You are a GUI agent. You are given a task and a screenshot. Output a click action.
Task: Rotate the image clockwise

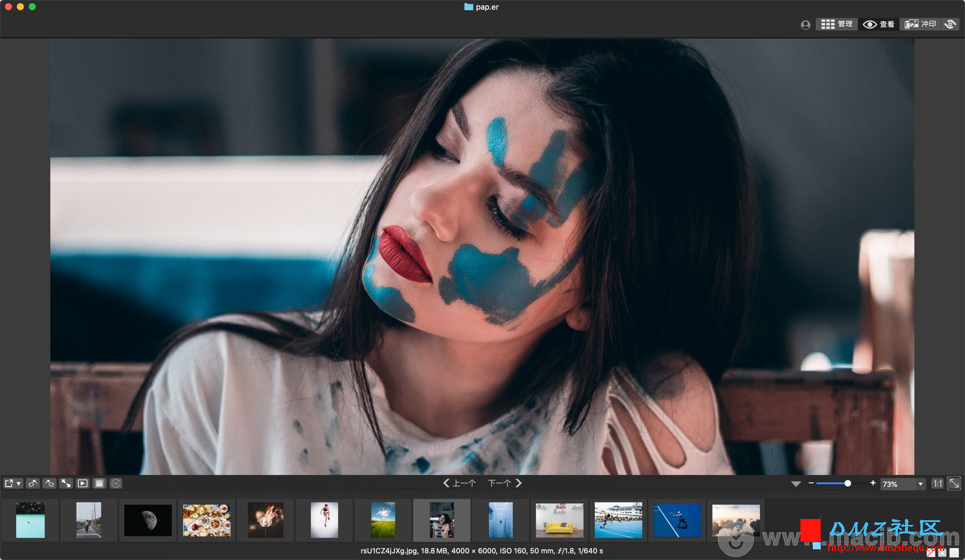(x=50, y=483)
